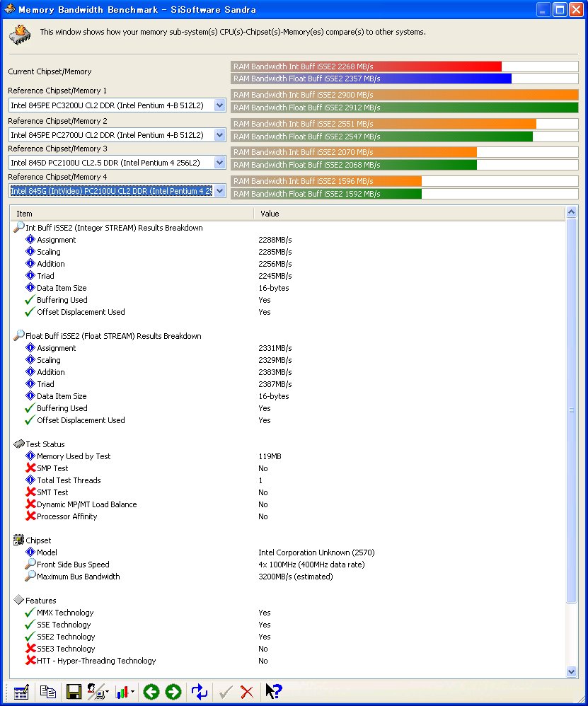
Task: Click the Item column header
Action: 132,214
